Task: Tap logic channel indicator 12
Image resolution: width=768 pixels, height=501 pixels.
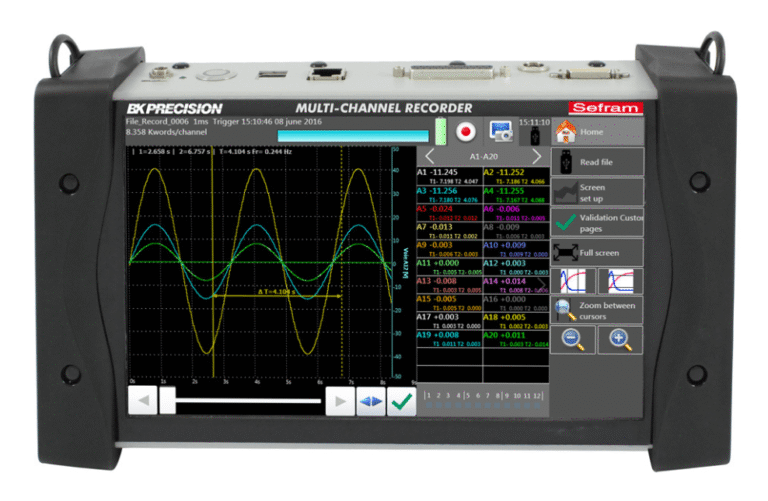Action: point(537,399)
